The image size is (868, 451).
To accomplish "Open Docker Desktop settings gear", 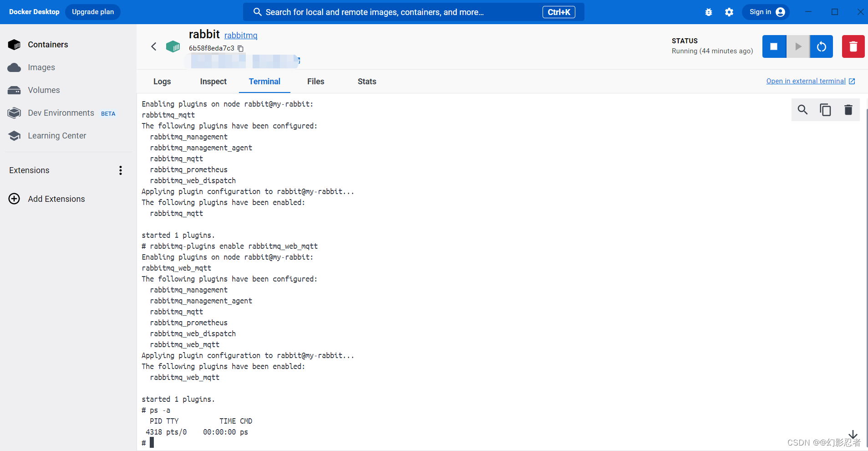I will 729,12.
